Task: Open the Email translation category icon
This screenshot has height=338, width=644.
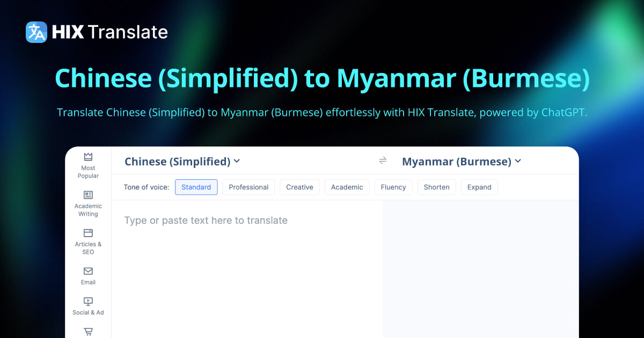Action: point(87,272)
